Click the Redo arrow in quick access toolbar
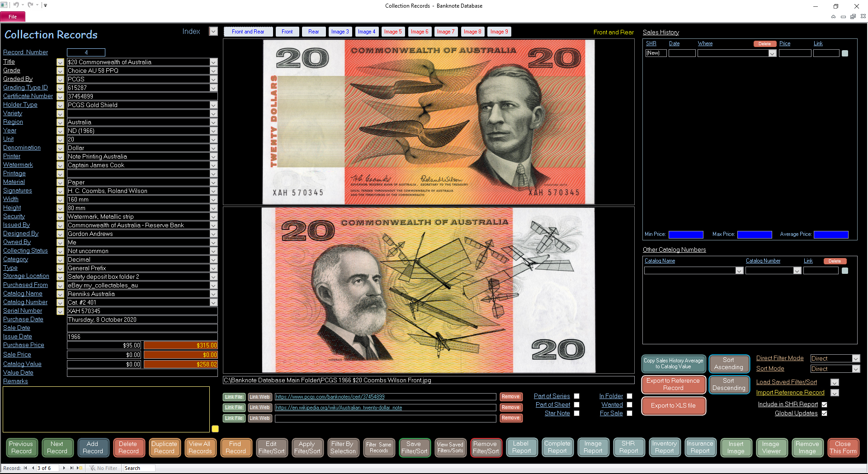Image resolution: width=868 pixels, height=474 pixels. pos(30,5)
